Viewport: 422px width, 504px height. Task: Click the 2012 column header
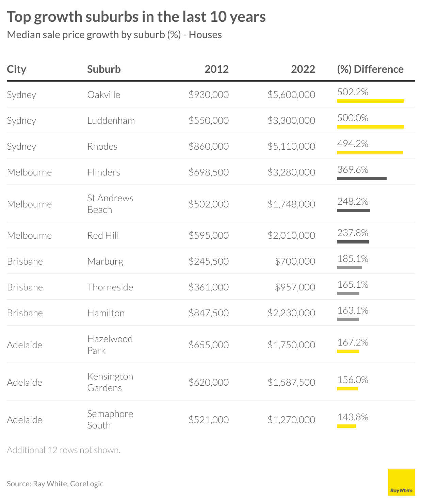click(216, 69)
